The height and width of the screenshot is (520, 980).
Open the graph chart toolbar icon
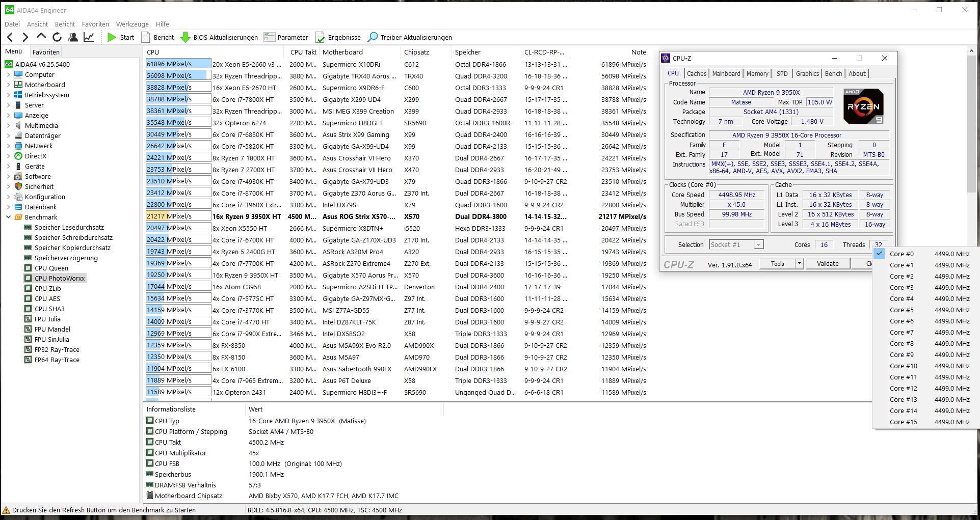(x=89, y=37)
